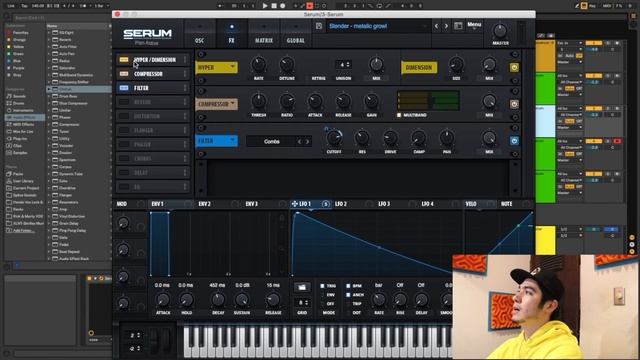Grab the Hyper/Dimension rack reorder handle
This screenshot has width=640, height=360.
185,60
